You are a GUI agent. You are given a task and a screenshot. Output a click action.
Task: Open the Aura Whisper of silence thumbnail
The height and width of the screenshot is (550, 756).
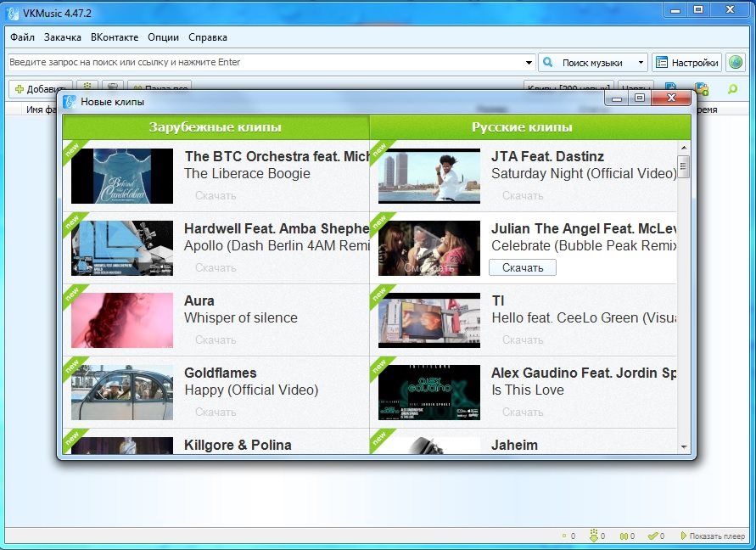(x=122, y=321)
